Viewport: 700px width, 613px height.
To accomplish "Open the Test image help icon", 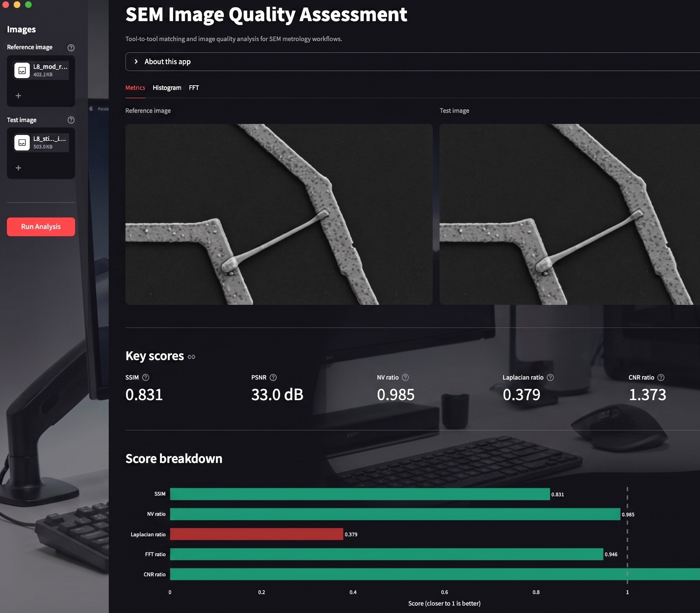I will pyautogui.click(x=71, y=120).
